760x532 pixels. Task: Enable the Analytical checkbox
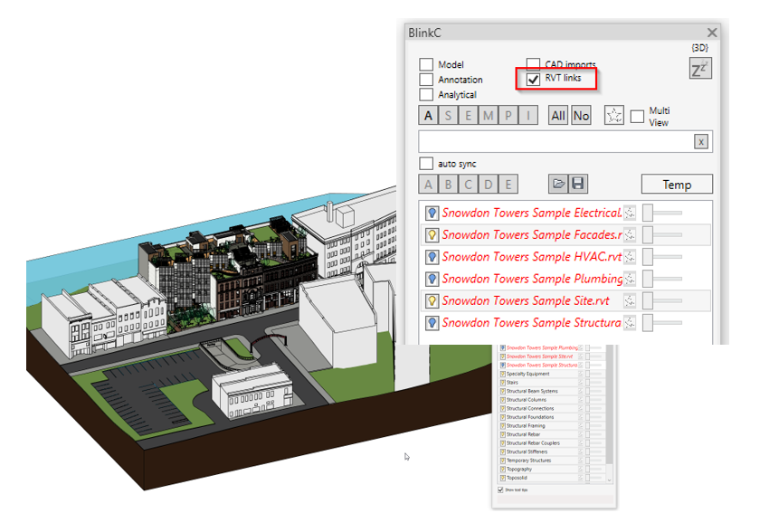tap(426, 94)
